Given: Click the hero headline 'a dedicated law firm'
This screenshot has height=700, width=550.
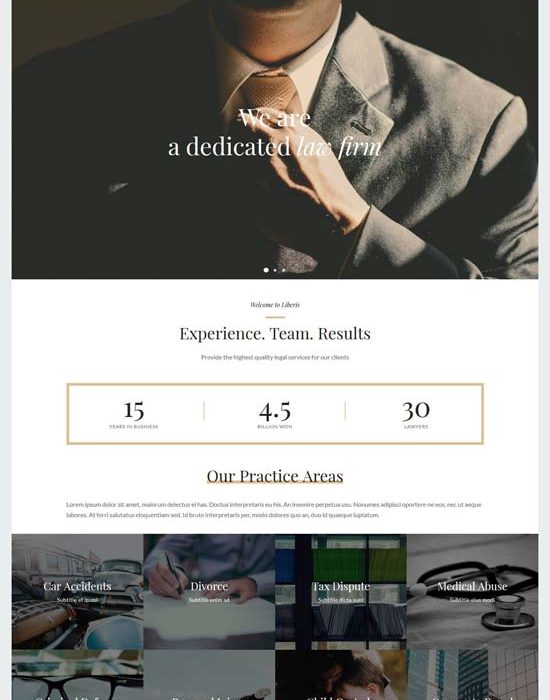Looking at the screenshot, I should click(275, 146).
